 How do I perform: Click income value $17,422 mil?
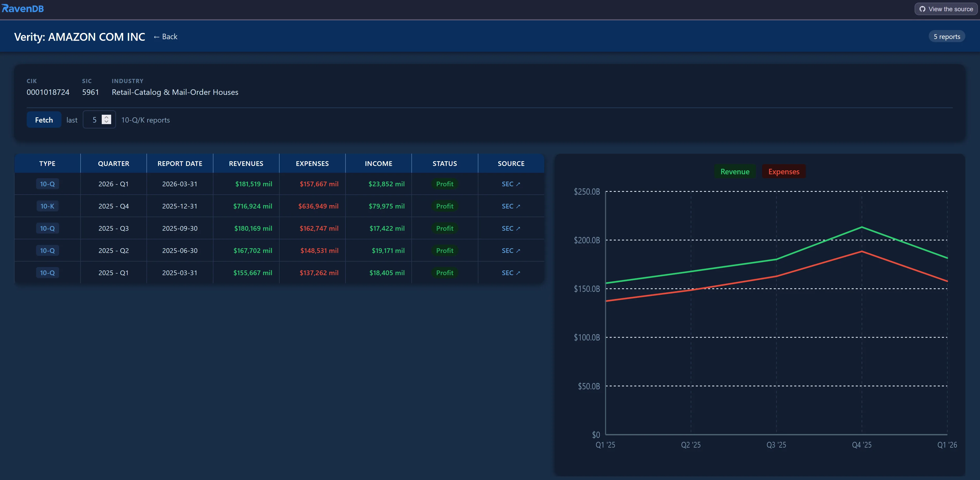point(387,228)
